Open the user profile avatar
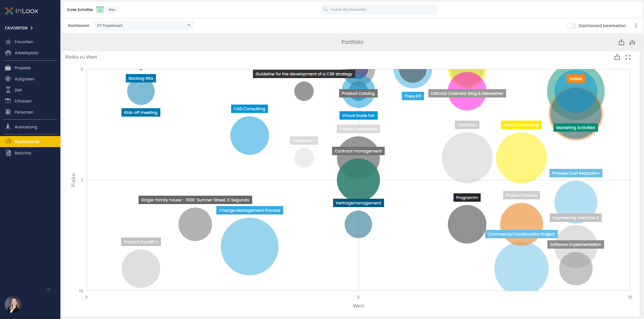 (13, 304)
